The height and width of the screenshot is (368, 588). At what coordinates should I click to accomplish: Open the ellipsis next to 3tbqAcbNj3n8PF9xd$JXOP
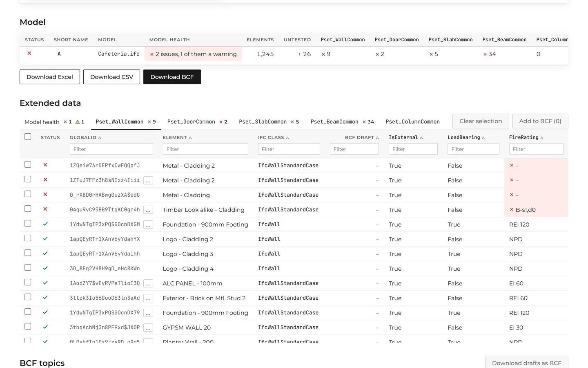point(148,328)
